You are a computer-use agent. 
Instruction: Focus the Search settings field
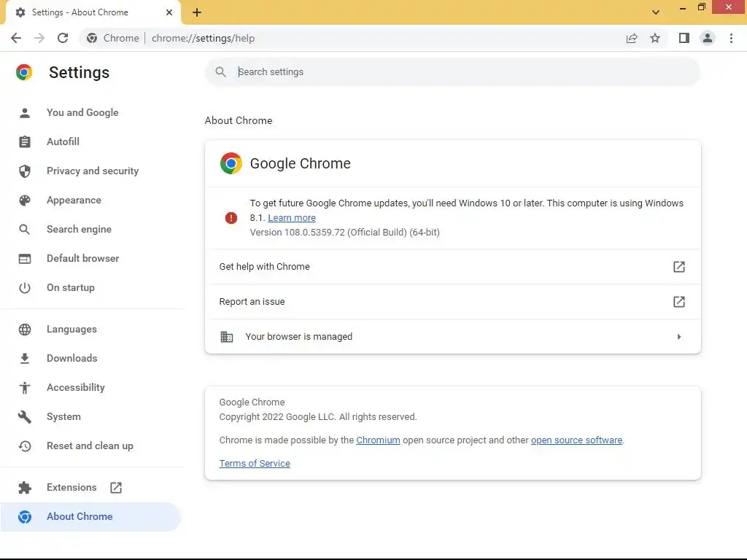[x=452, y=72]
